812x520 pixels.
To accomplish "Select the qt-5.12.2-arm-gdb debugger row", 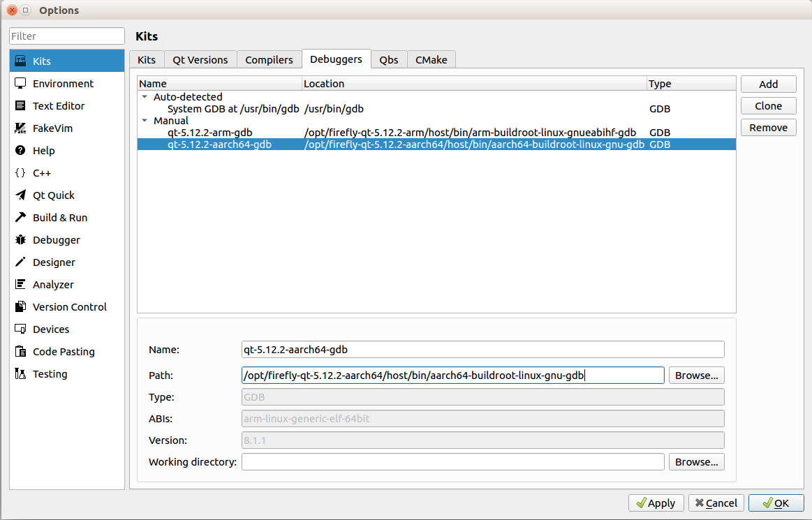I will point(209,133).
